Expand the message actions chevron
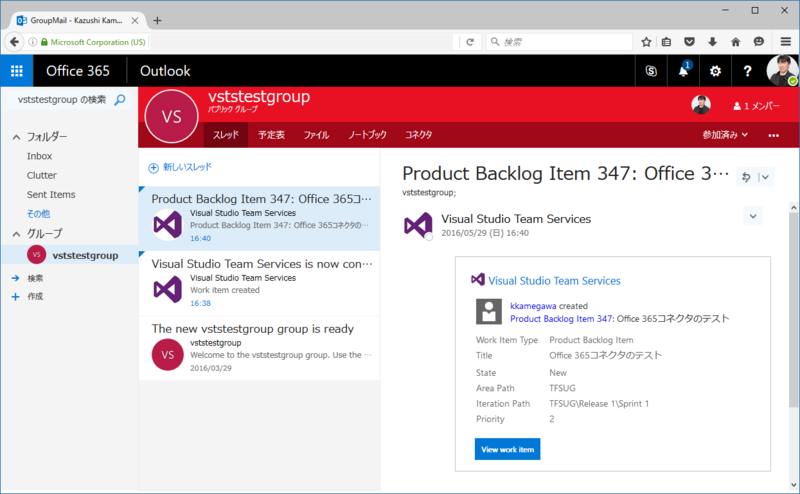This screenshot has height=494, width=800. [x=753, y=216]
